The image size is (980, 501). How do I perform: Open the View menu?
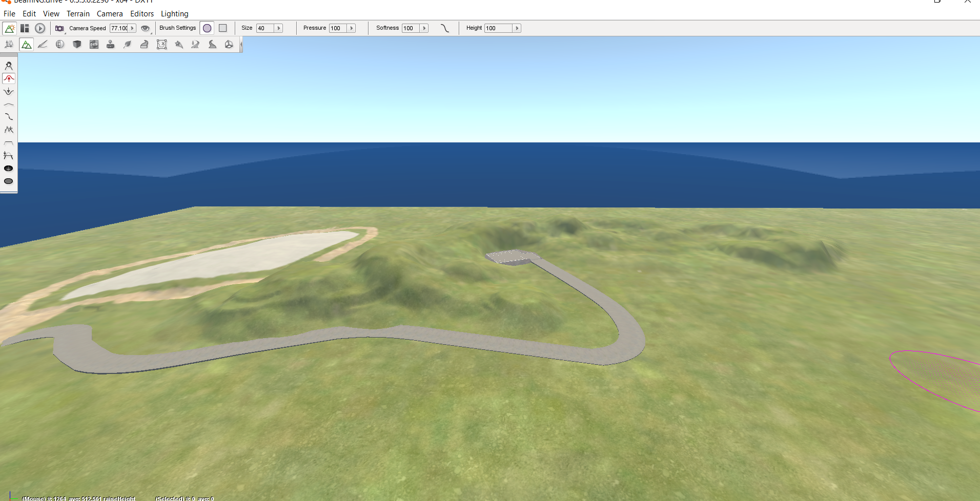(51, 14)
